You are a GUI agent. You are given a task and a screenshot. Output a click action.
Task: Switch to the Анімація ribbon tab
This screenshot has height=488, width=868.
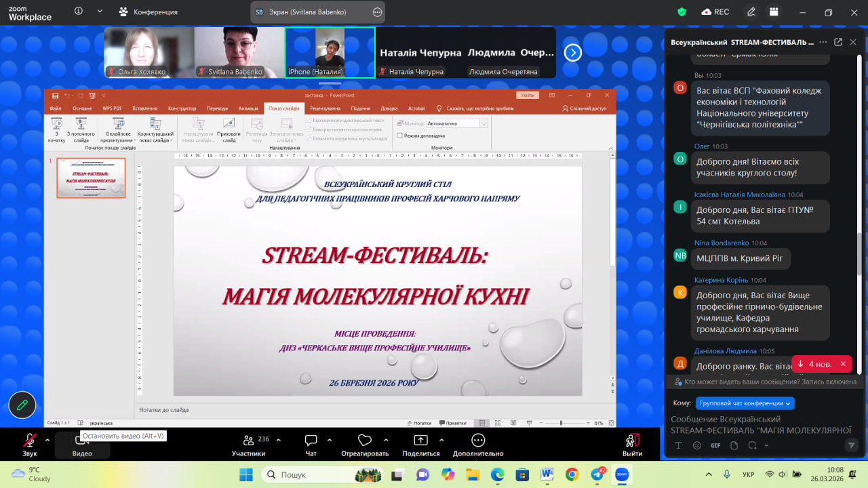click(248, 108)
